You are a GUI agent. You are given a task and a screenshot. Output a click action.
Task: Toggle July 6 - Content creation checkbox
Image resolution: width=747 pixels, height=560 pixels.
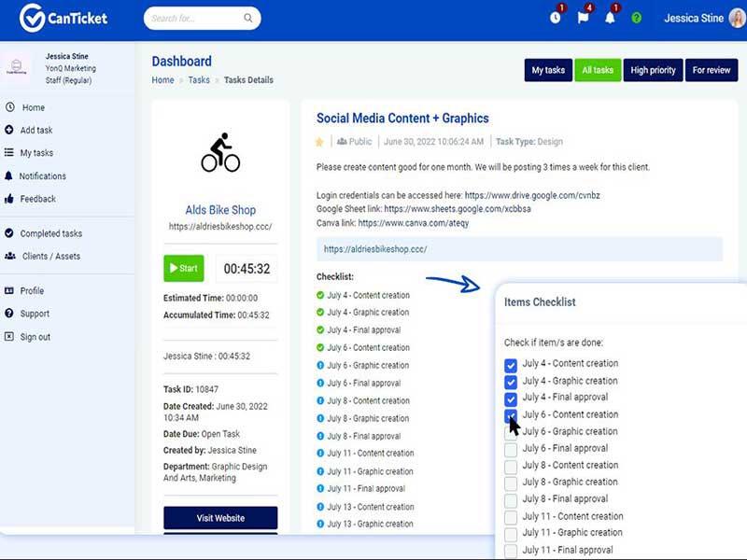click(x=511, y=415)
